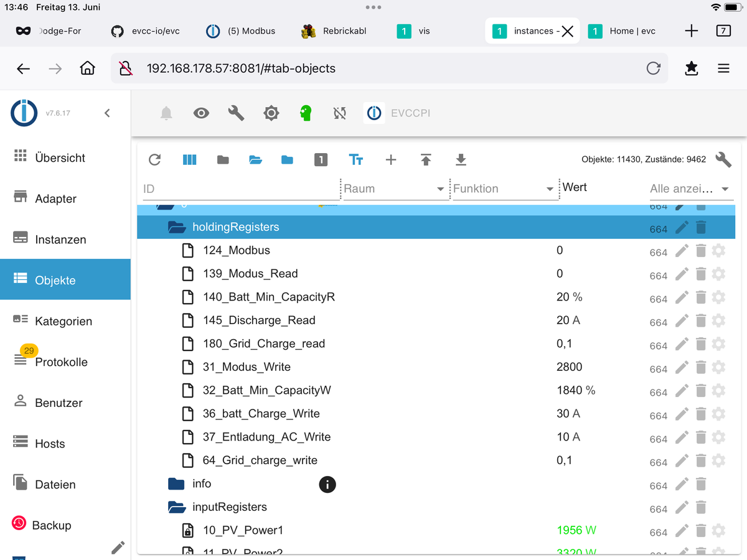747x560 pixels.
Task: Click the upload objects arrow icon
Action: 426,160
